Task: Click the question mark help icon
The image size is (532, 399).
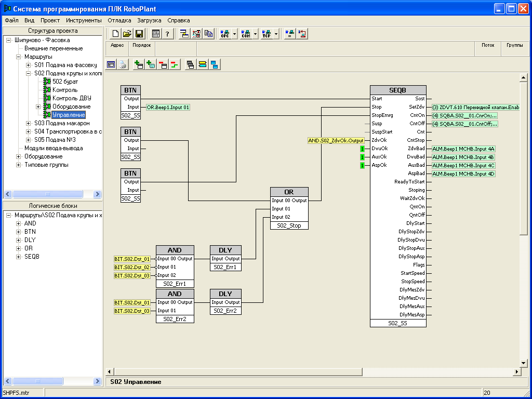Action: click(x=167, y=34)
